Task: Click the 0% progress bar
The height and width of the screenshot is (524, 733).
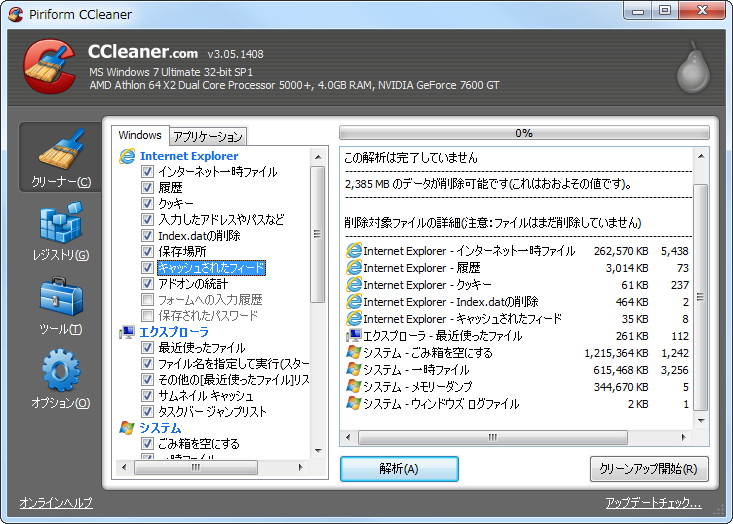Action: (524, 133)
